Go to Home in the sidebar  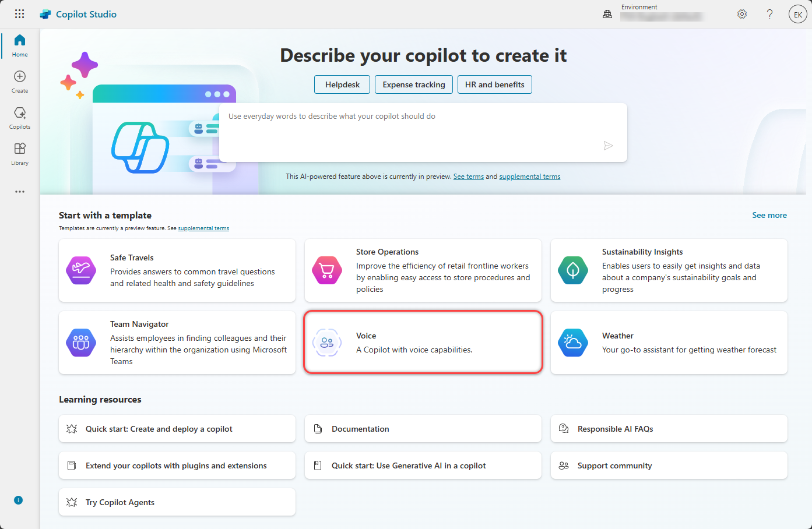(20, 45)
